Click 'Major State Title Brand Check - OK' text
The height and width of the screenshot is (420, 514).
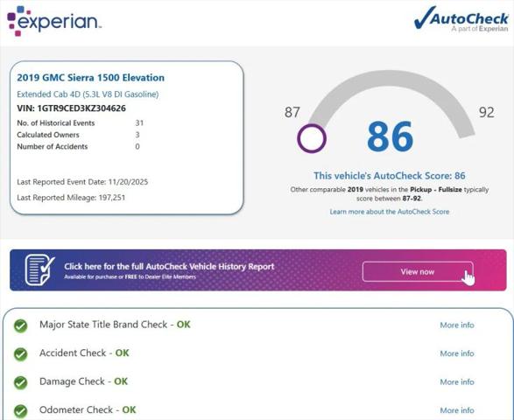(x=115, y=325)
